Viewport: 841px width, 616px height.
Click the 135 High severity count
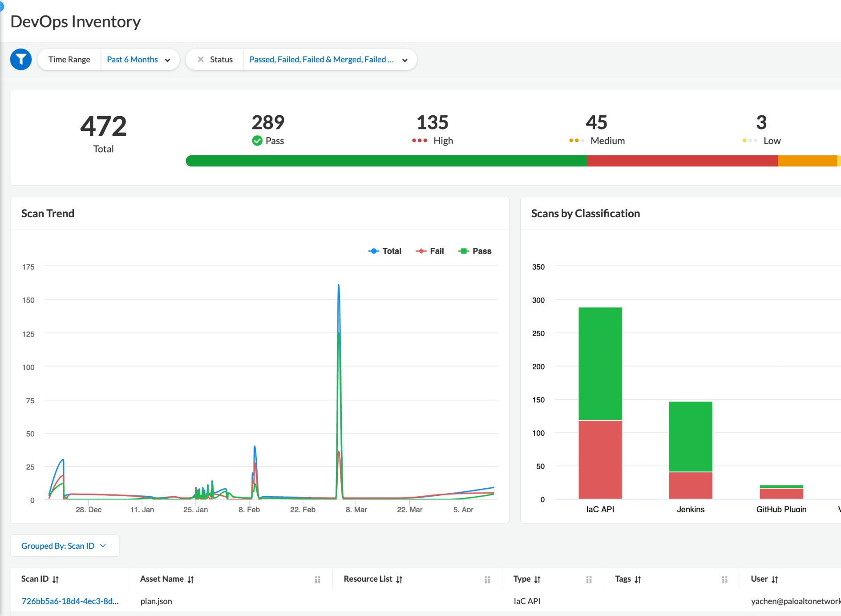(432, 123)
